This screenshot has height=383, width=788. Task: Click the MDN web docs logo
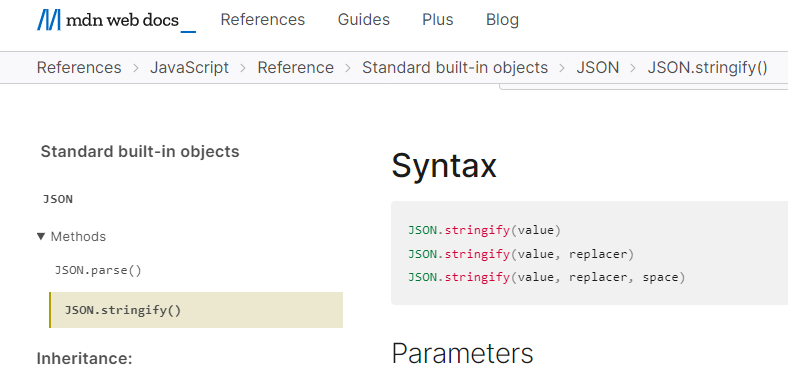(x=116, y=20)
